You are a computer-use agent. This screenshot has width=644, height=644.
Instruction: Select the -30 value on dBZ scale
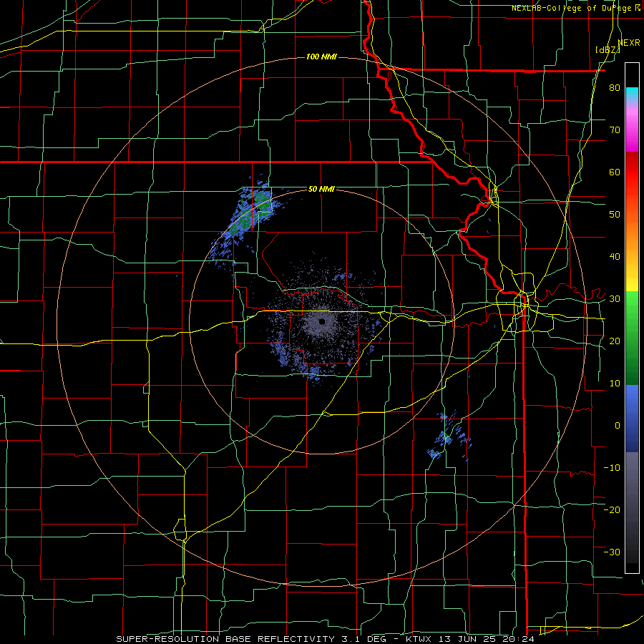612,552
